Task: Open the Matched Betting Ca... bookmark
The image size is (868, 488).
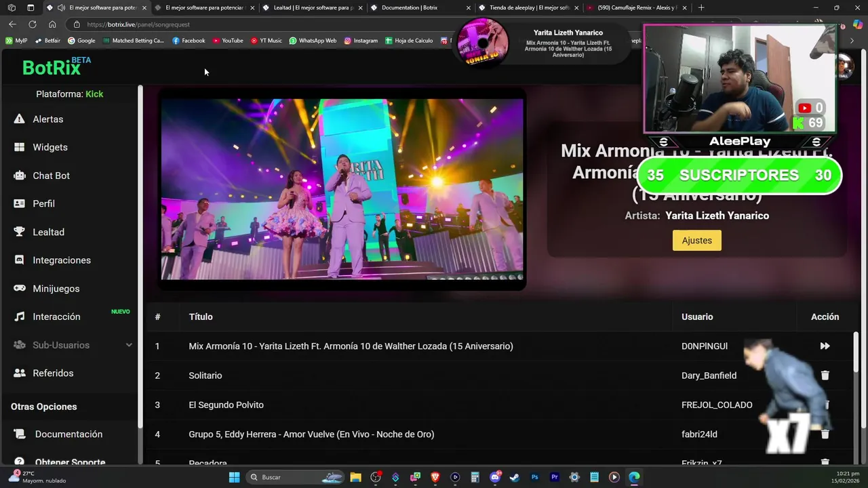Action: [x=134, y=41]
